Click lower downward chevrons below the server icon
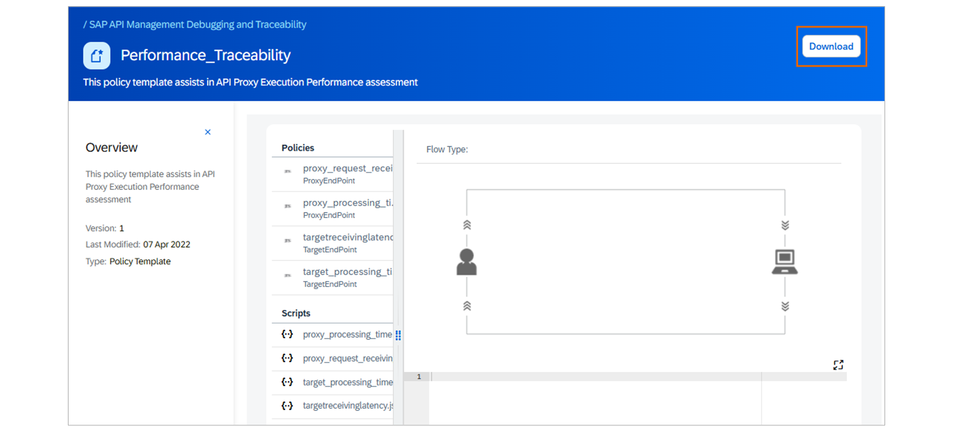 pyautogui.click(x=785, y=306)
